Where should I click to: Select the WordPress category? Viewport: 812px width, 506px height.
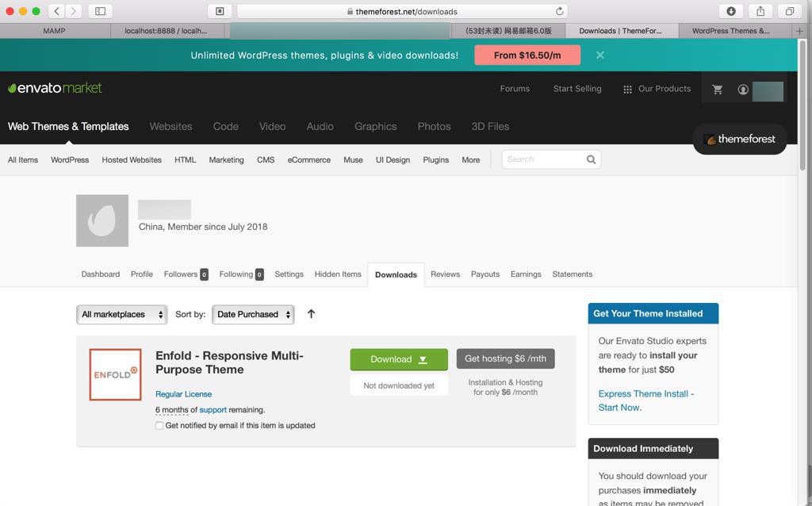(70, 160)
